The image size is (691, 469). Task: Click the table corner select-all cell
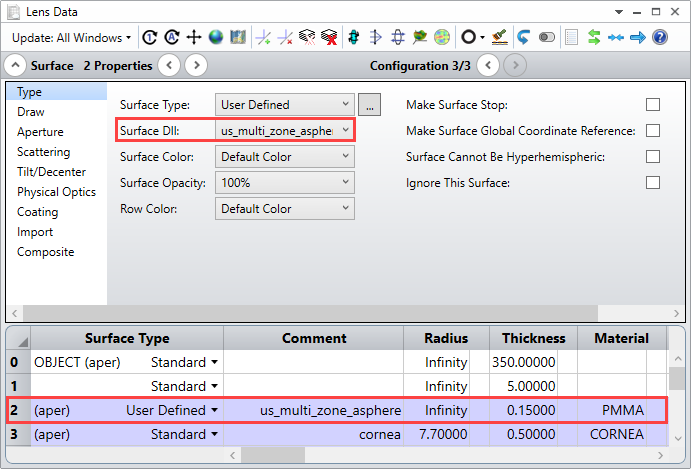(x=19, y=339)
